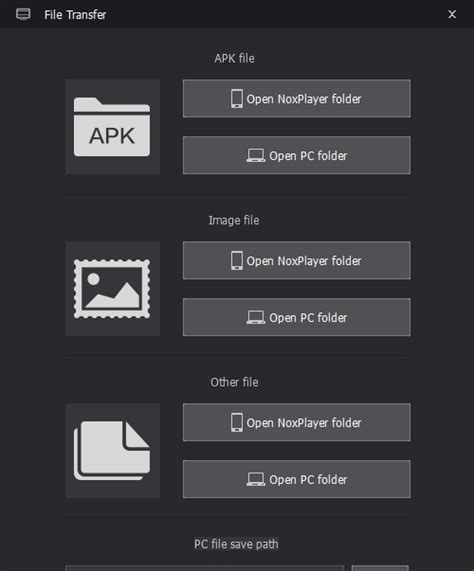Click phone icon in Other file NoxPlayer folder button
This screenshot has width=474, height=571.
coord(237,422)
